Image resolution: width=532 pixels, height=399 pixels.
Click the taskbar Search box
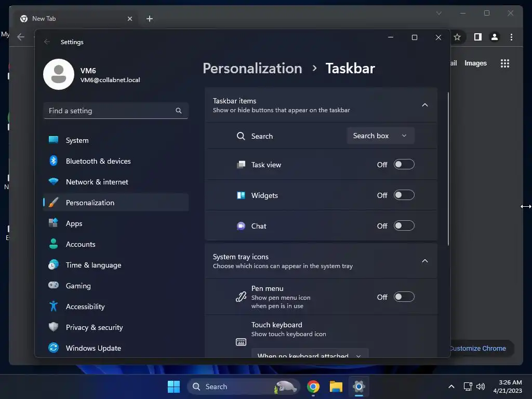coord(243,387)
